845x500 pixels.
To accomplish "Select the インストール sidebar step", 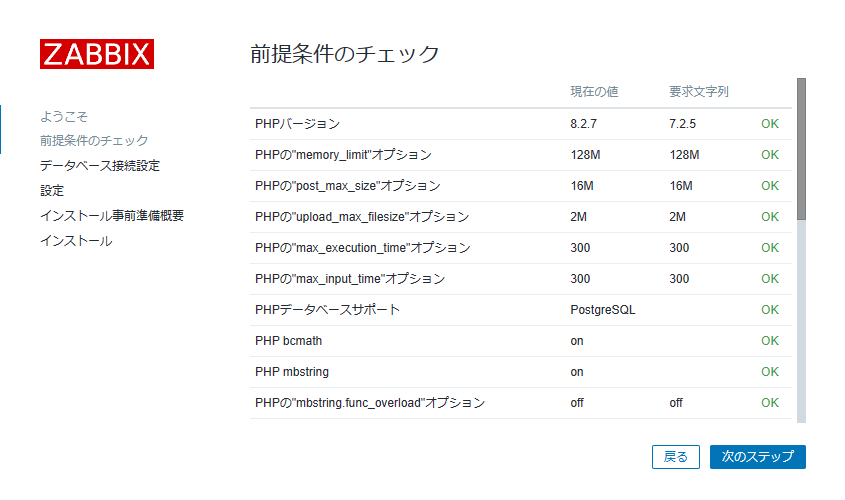I will coord(76,241).
